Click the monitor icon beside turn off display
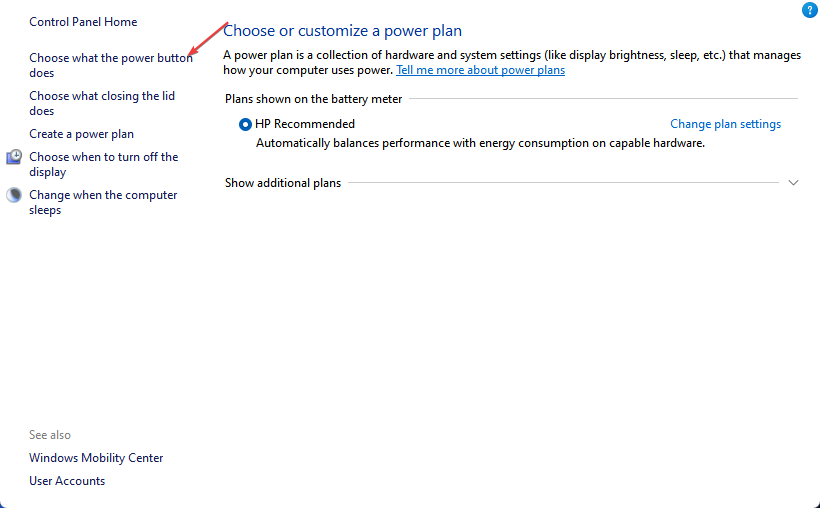 (14, 157)
